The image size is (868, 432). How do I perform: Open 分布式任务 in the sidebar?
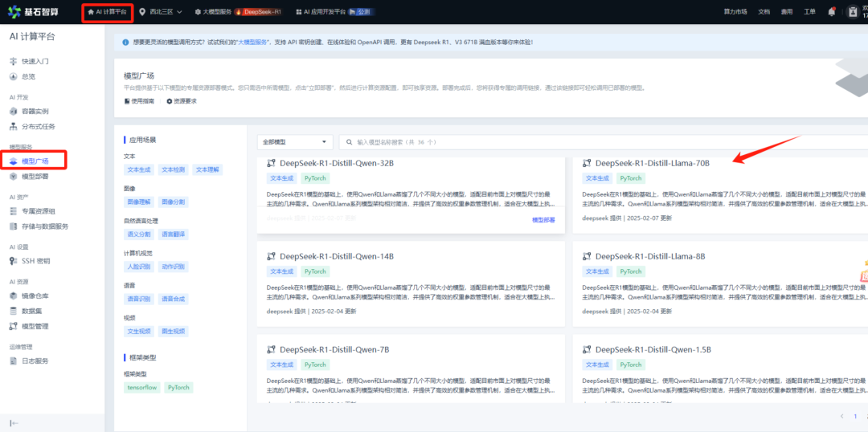(39, 126)
